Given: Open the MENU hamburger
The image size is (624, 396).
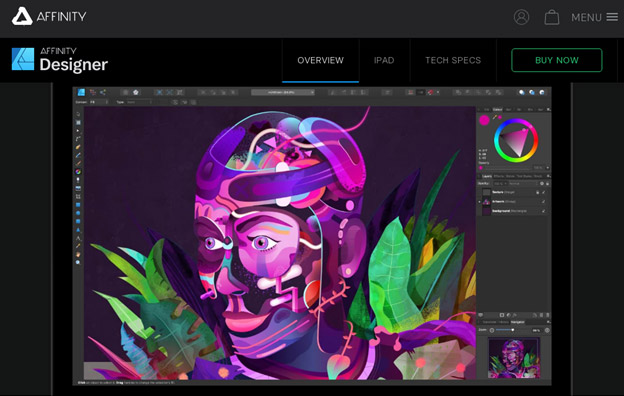Looking at the screenshot, I should (595, 17).
